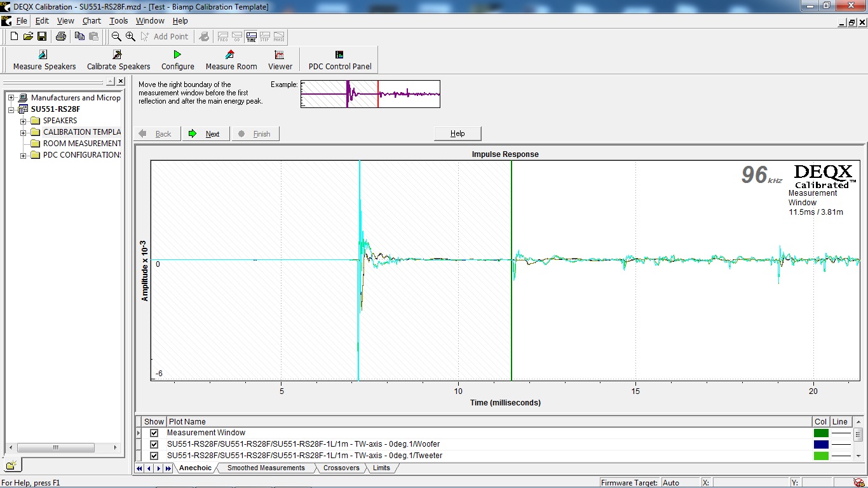Paste using the clipboard toolbar icon

pos(93,37)
